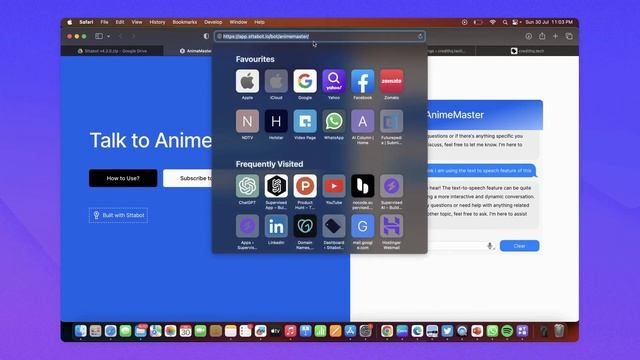Screen dimensions: 640x360
Task: Go back to the previous page
Action: pyautogui.click(x=120, y=36)
